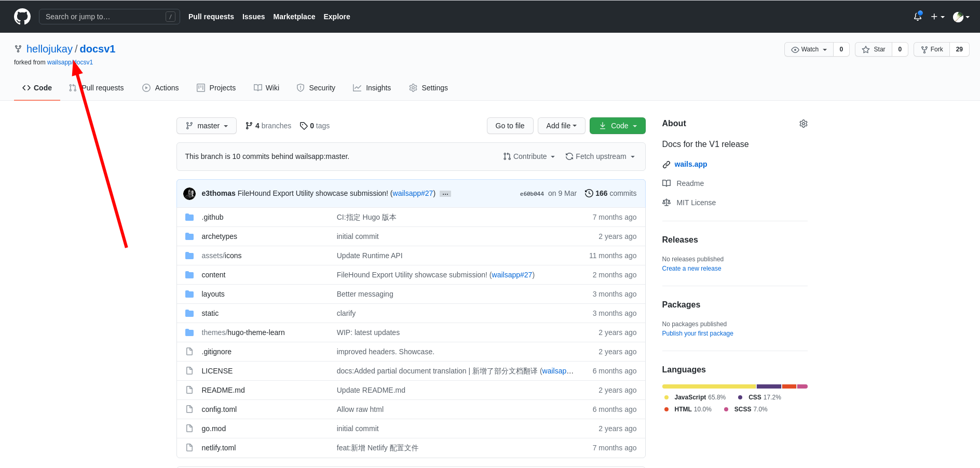Switch to the Actions tab
Image resolution: width=980 pixels, height=468 pixels.
[160, 88]
